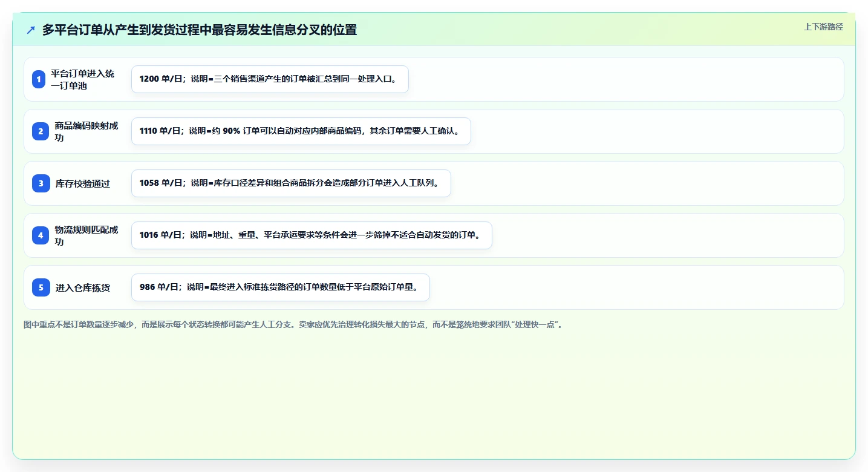Click the 上下游路径 label
Image resolution: width=868 pixels, height=472 pixels.
tap(823, 27)
